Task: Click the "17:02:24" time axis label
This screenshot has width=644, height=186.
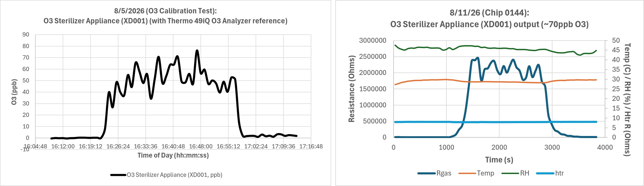Action: [256, 146]
